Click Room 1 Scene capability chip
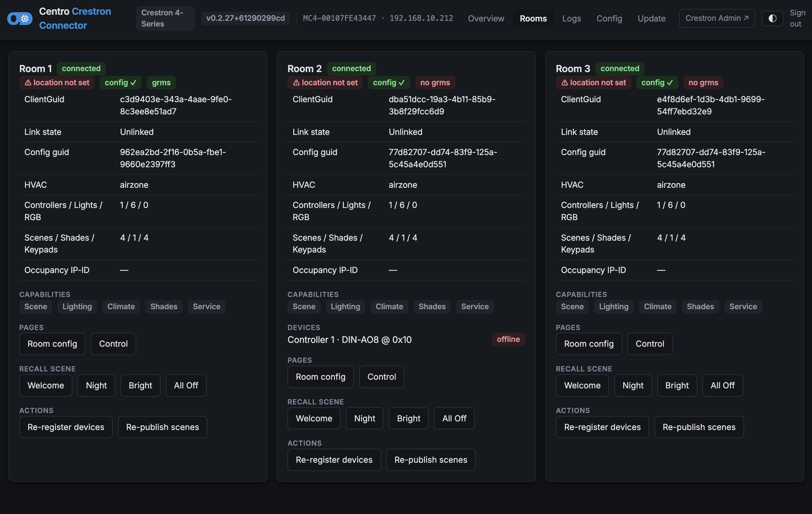 pyautogui.click(x=36, y=307)
